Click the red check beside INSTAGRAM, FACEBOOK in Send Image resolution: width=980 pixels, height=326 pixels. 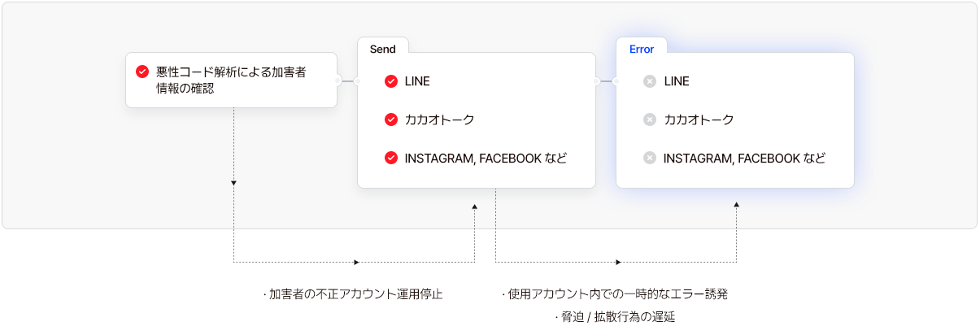tap(391, 159)
